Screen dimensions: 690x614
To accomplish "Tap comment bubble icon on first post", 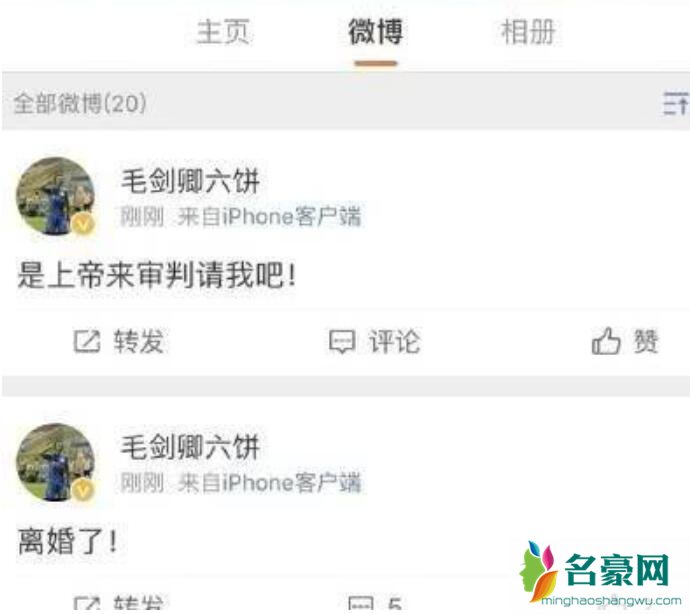I will coord(342,342).
